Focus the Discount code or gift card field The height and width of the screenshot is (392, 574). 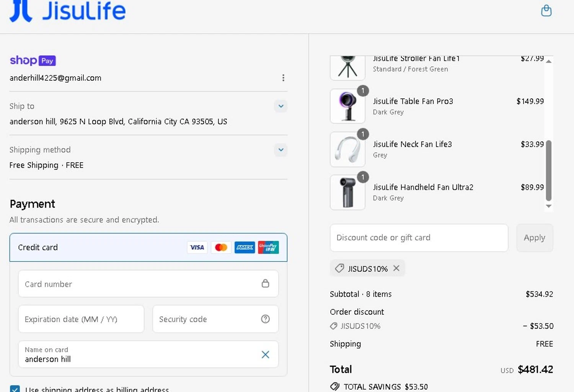[x=419, y=238]
